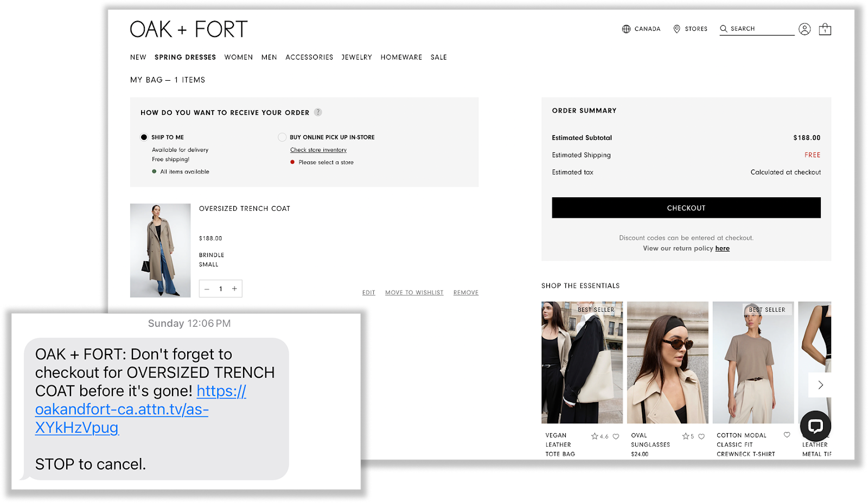
Task: Click the OAK + FORT logo
Action: click(x=189, y=29)
